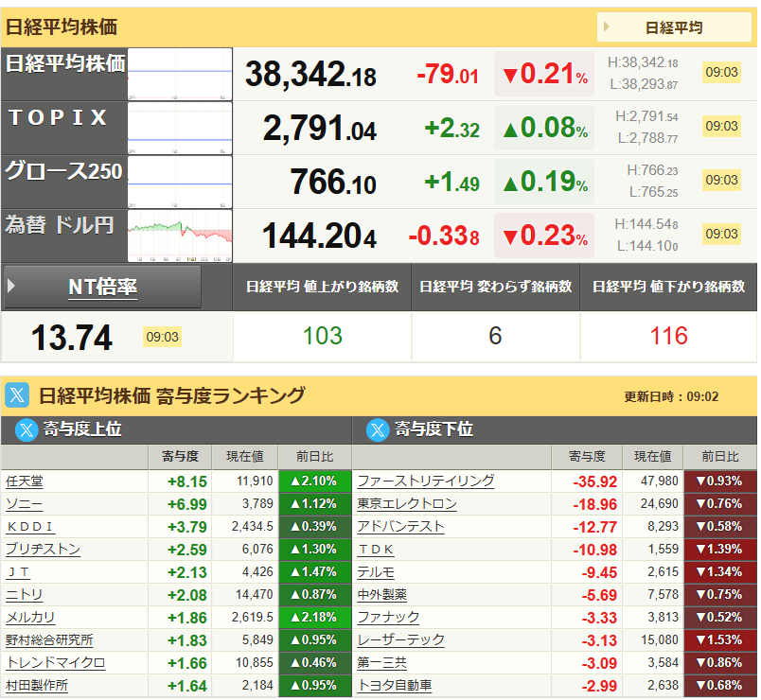Open the 日経平均株価 mini chart
Viewport: 761px width, 700px height.
(x=180, y=74)
